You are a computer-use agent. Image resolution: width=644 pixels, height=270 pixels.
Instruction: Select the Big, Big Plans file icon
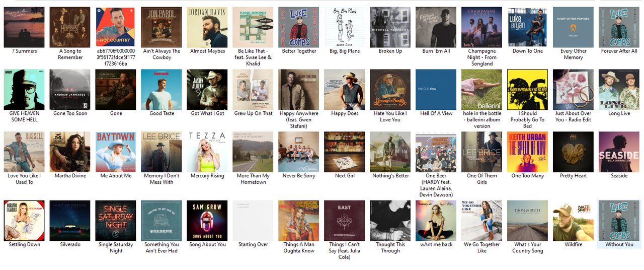point(345,27)
